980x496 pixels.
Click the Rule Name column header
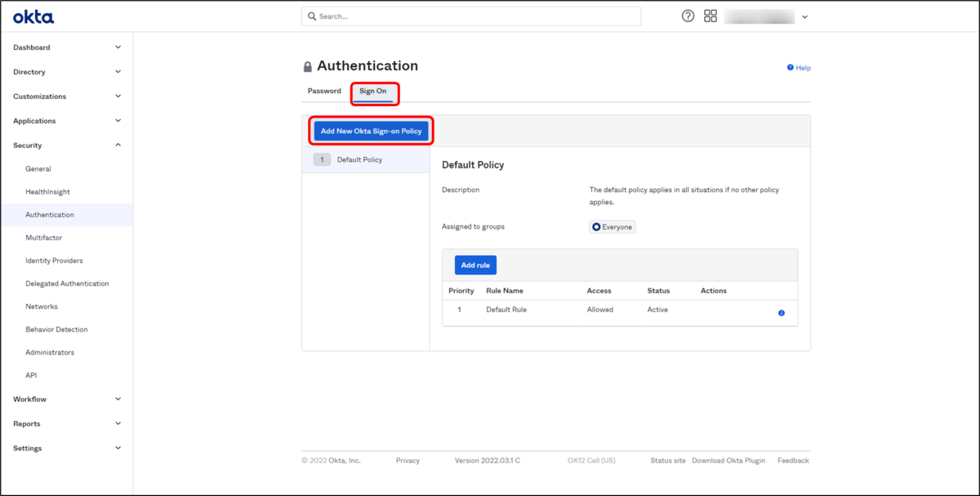click(505, 291)
